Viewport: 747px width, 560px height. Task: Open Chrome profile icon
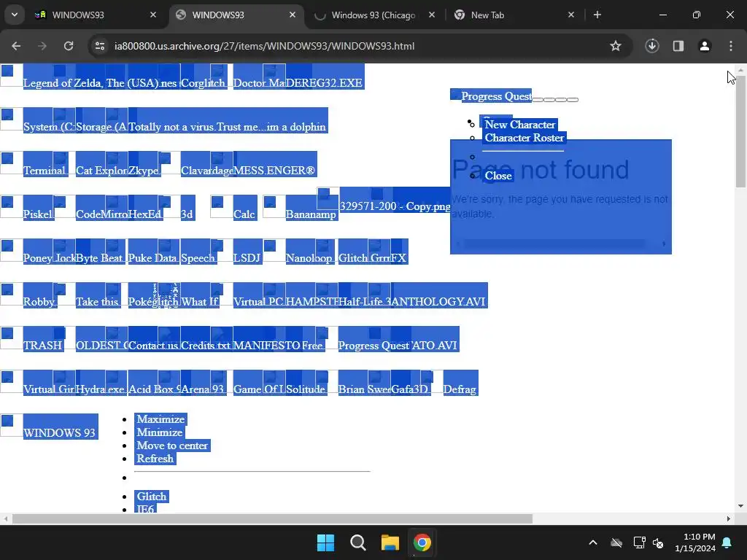coord(705,46)
